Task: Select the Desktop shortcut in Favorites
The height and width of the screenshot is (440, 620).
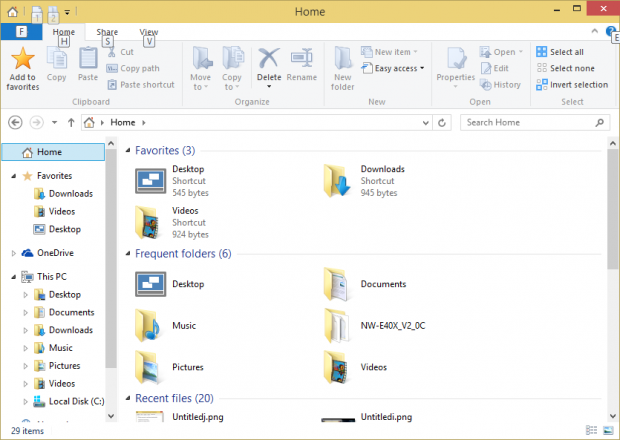Action: pos(172,181)
